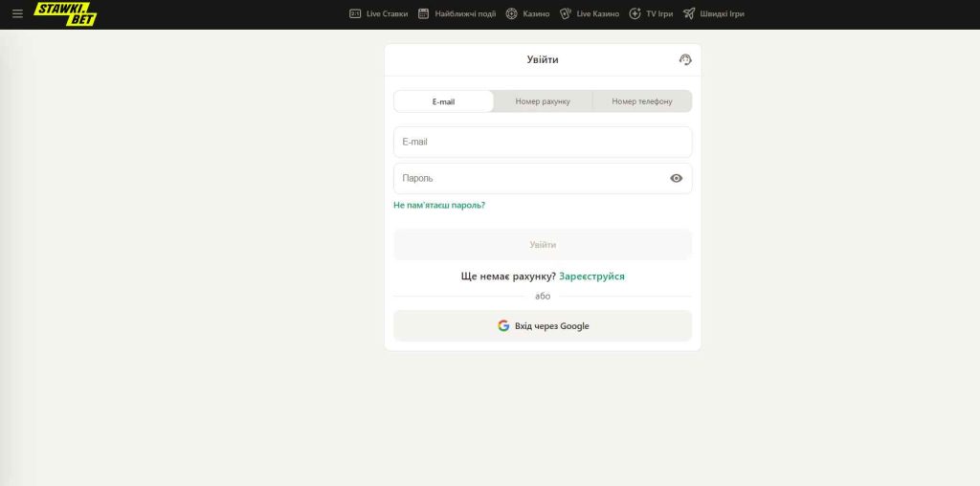This screenshot has width=980, height=486.
Task: Click the Live Казино cards icon
Action: [x=566, y=14]
